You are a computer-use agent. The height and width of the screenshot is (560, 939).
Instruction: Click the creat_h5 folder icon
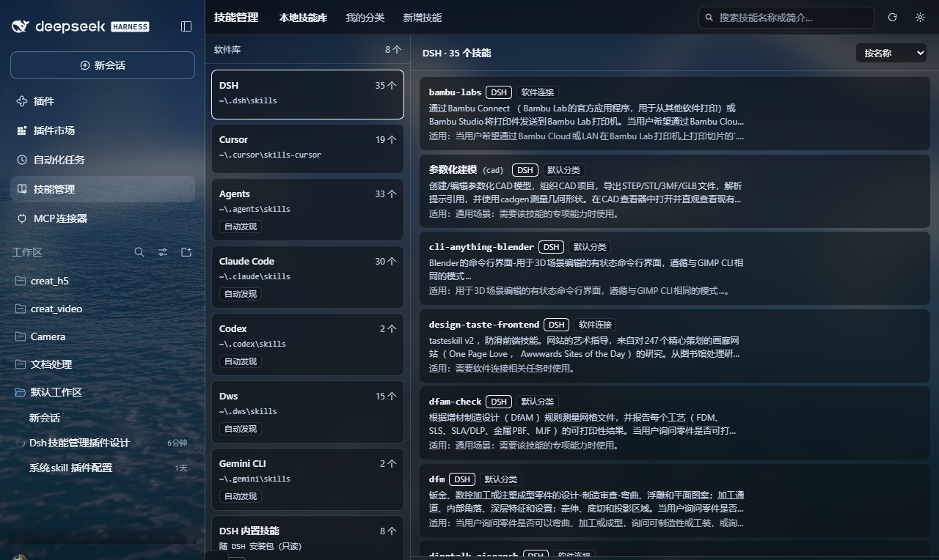tap(21, 281)
